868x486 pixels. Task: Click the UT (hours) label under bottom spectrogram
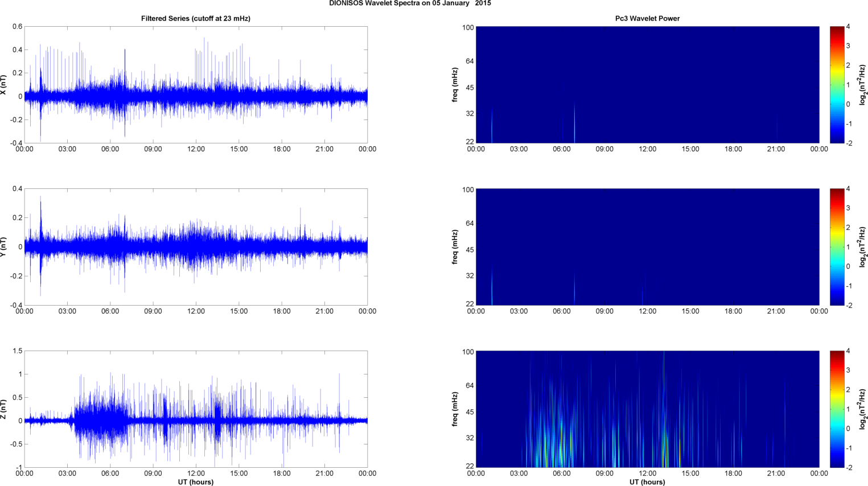click(647, 482)
